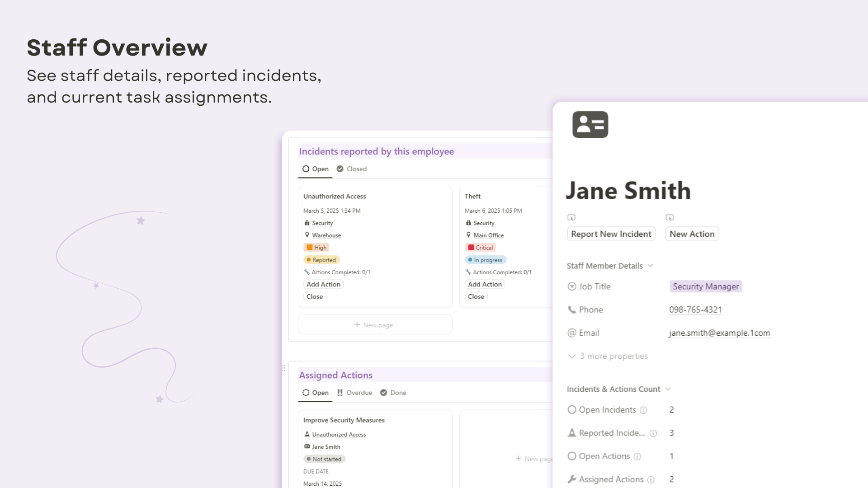Image resolution: width=868 pixels, height=488 pixels.
Task: Open Unauthorized Access relation link in action card
Action: pyautogui.click(x=339, y=434)
